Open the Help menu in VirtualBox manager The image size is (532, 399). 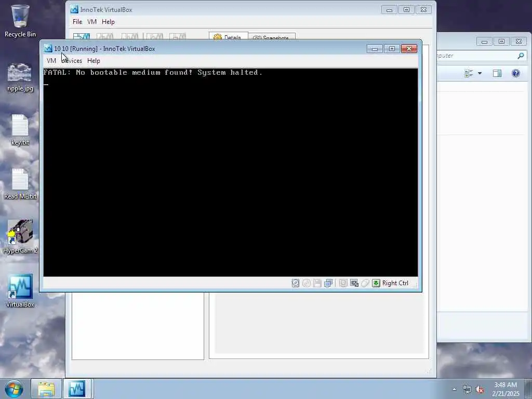point(108,22)
